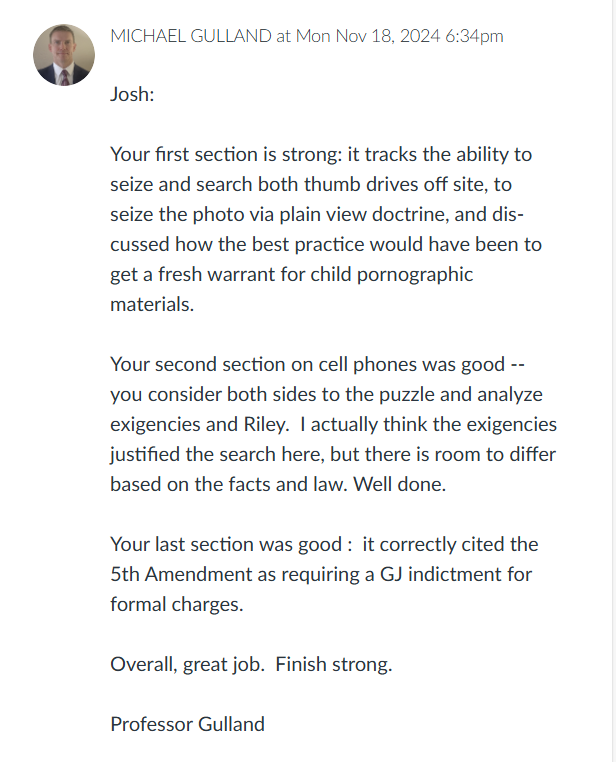Click the "Professor Gulland" signature
This screenshot has height=762, width=616.
click(x=188, y=724)
